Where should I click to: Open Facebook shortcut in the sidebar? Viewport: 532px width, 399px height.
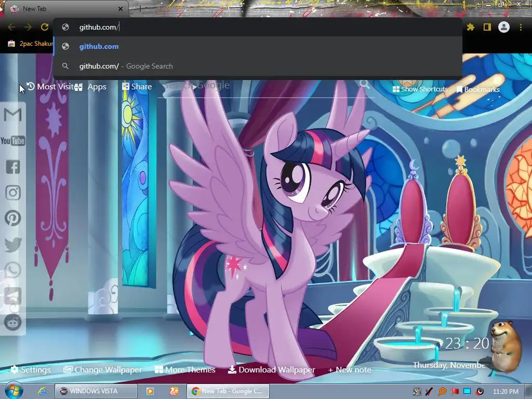click(x=13, y=167)
